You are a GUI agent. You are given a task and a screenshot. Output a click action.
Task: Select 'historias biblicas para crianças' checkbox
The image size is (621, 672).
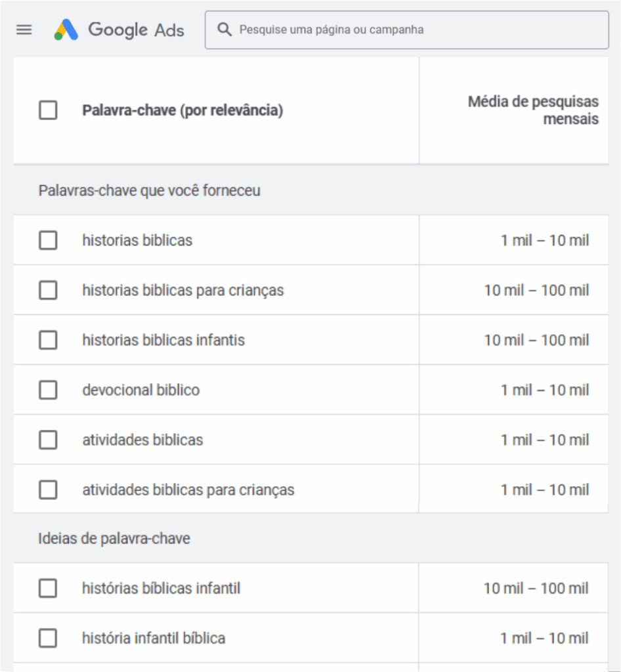click(x=48, y=290)
